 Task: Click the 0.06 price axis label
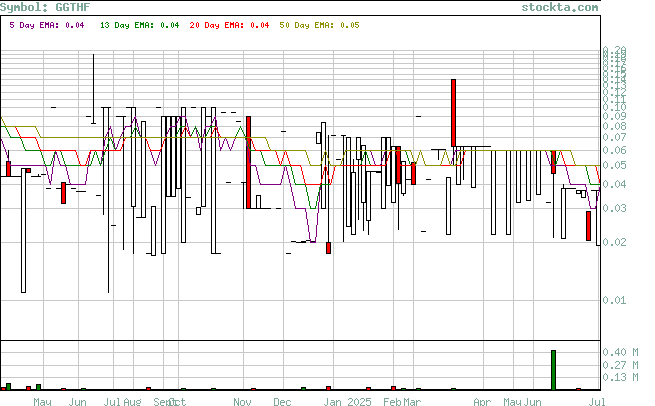click(614, 150)
